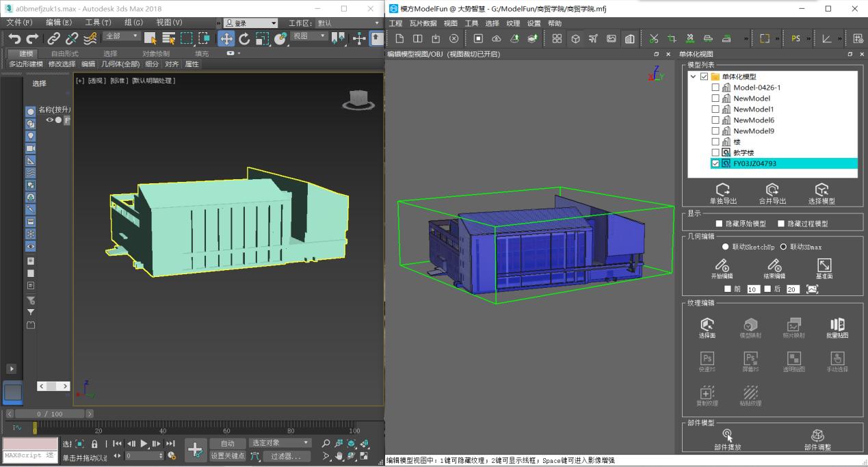The width and height of the screenshot is (868, 467).
Task: Click the 单独导出 export icon
Action: pyautogui.click(x=723, y=189)
